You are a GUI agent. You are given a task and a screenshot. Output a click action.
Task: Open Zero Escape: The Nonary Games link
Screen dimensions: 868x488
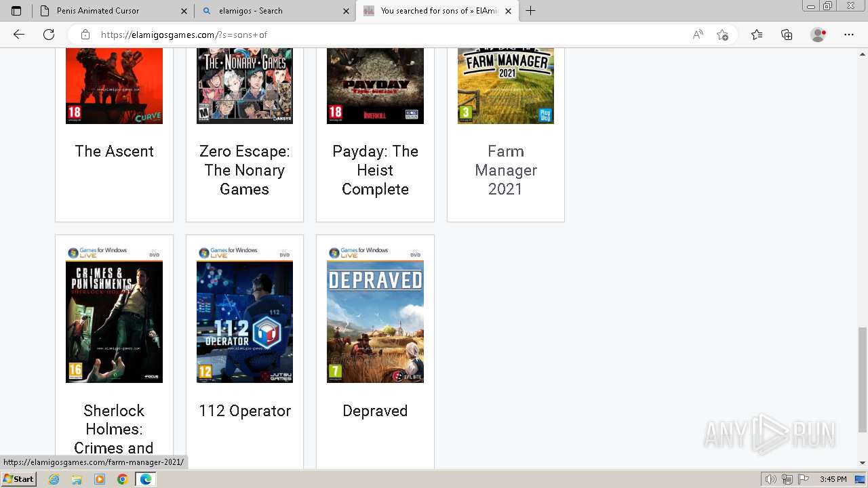coord(245,170)
